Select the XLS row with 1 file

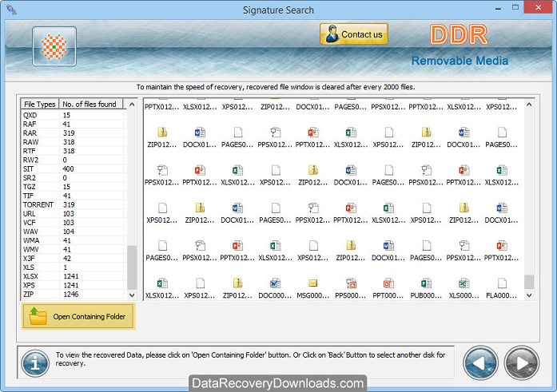click(73, 267)
